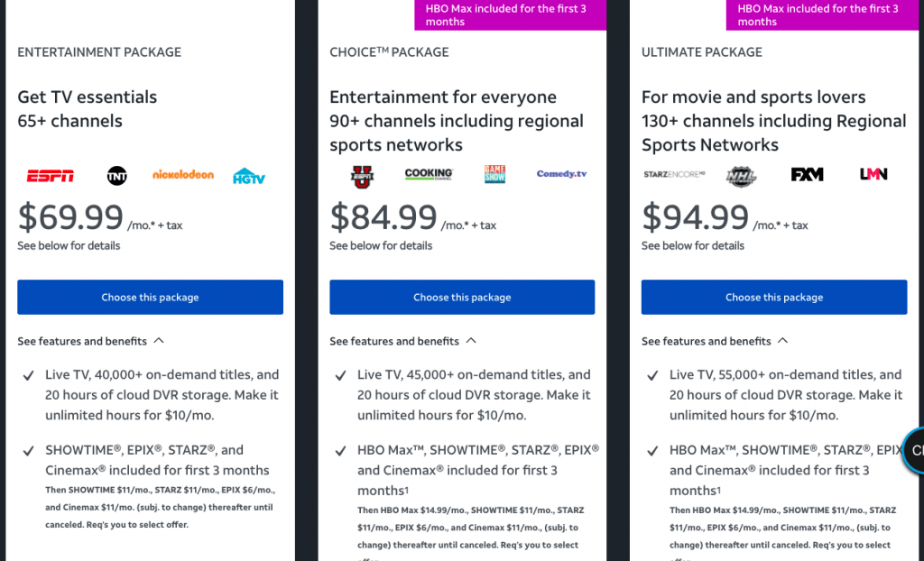Click checkmark beside Entertainment's SHOWTIME, EPIX feature
This screenshot has width=924, height=561.
28,451
